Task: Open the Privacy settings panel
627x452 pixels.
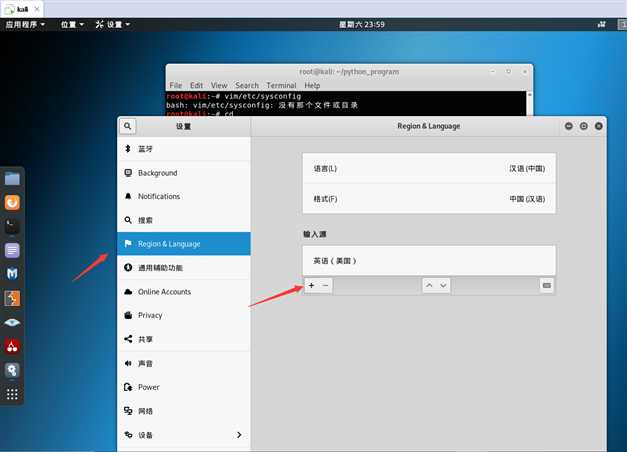Action: click(184, 315)
